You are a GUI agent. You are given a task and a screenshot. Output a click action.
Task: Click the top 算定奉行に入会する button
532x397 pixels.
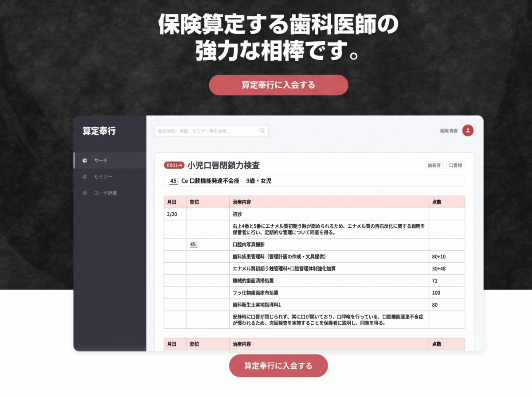[x=278, y=85]
